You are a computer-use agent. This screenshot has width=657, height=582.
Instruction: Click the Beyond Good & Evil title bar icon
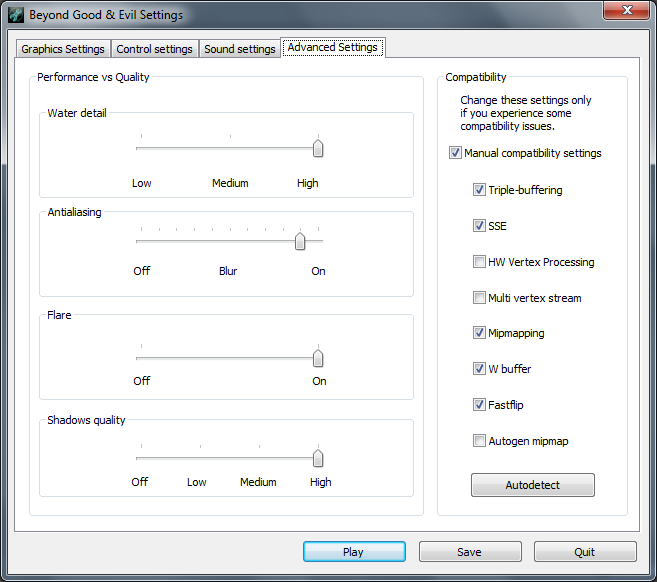pyautogui.click(x=16, y=15)
